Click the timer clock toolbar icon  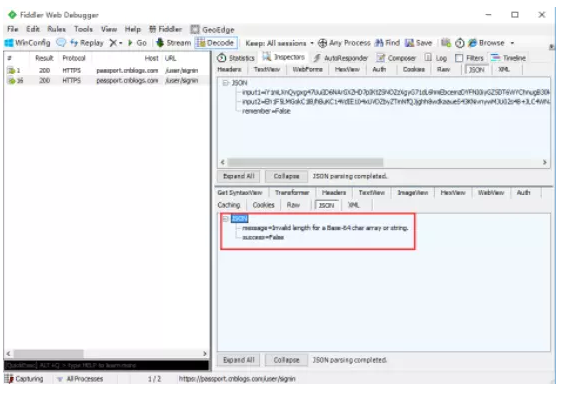[459, 43]
